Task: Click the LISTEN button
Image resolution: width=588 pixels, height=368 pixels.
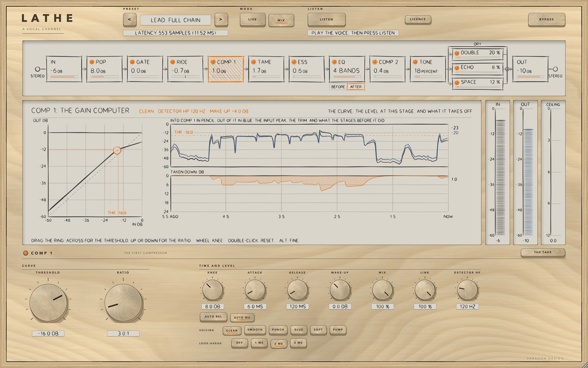Action: (326, 19)
